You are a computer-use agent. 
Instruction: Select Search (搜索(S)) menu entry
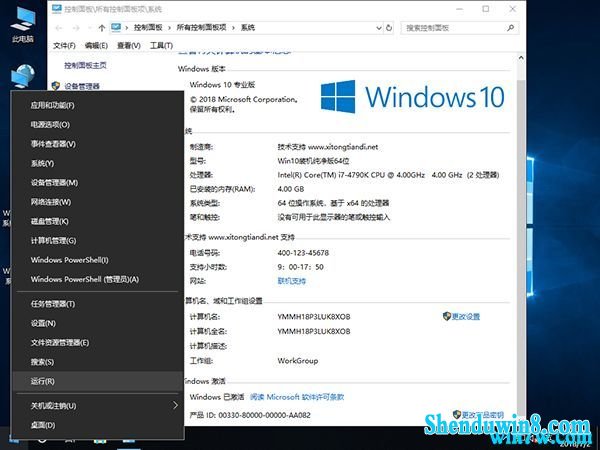click(98, 362)
